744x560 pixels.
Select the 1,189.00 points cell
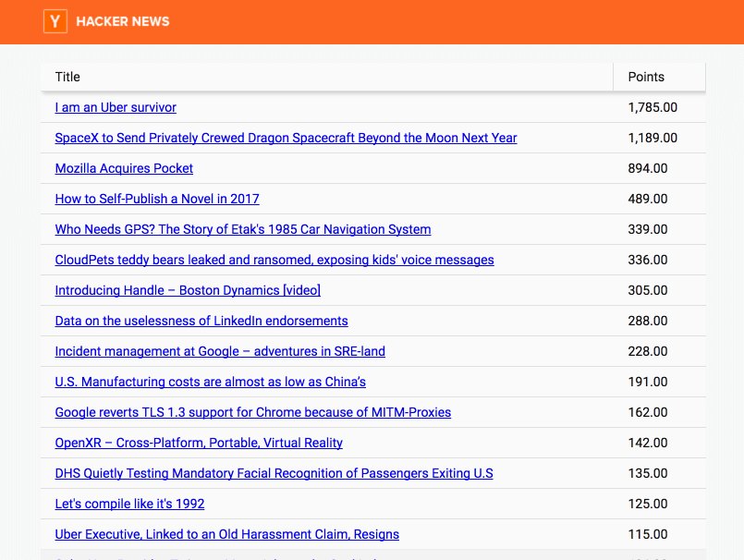[x=653, y=138]
